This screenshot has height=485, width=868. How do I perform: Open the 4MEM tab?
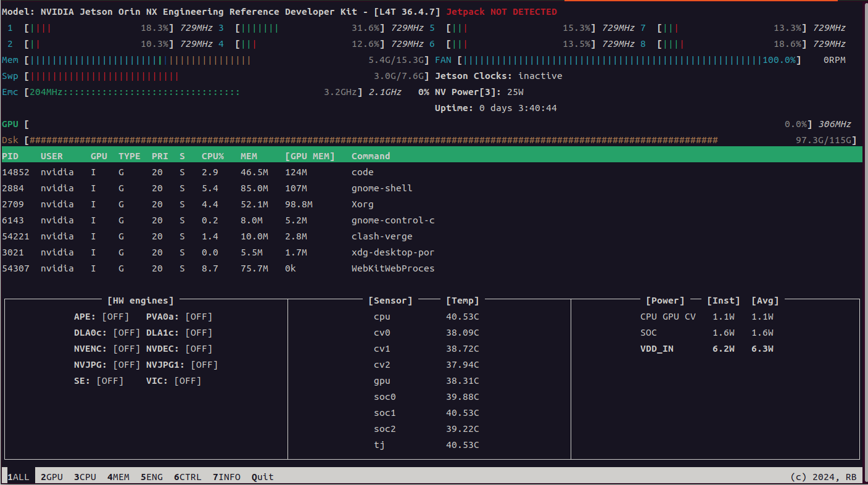pyautogui.click(x=118, y=477)
